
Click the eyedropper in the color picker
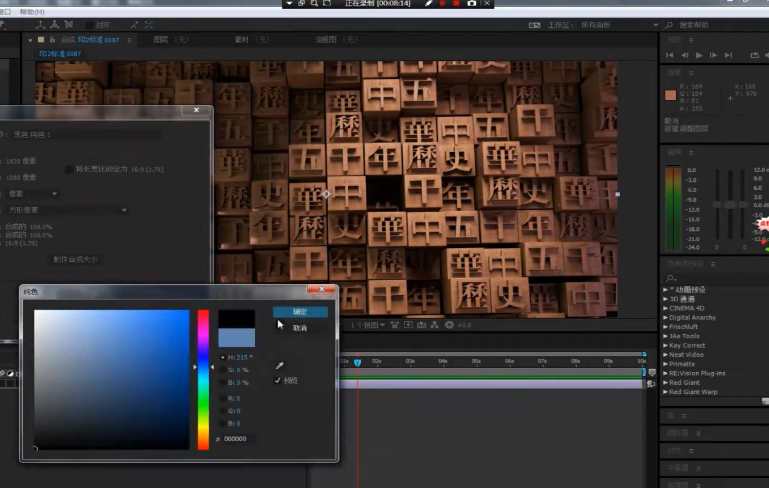[x=280, y=366]
